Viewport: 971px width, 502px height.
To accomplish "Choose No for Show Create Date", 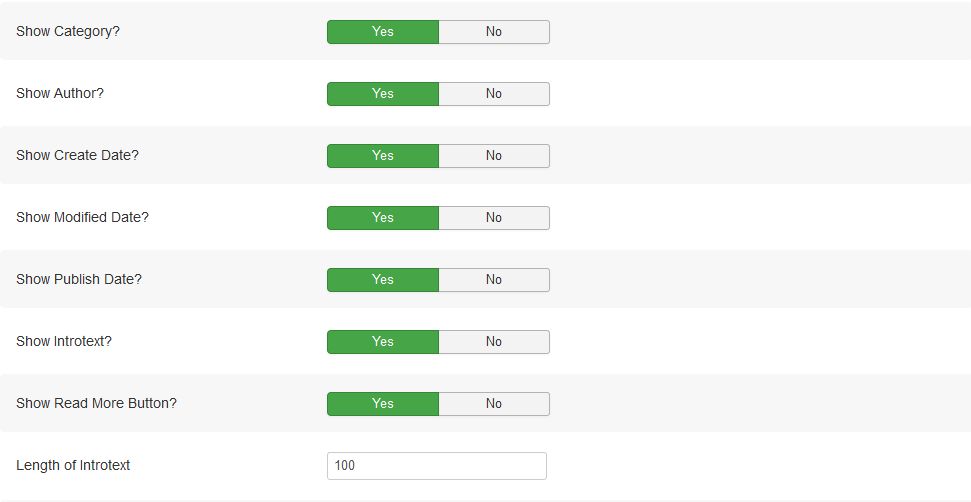I will (x=494, y=156).
